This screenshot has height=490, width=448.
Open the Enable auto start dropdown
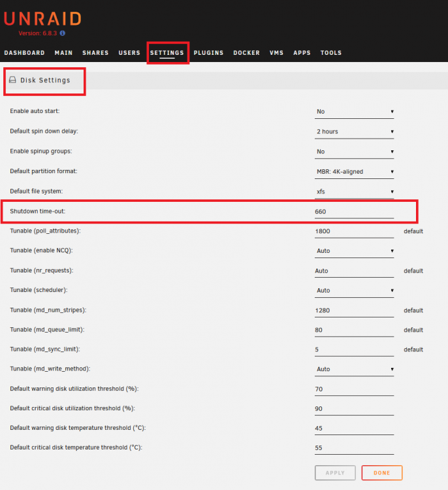(x=354, y=112)
